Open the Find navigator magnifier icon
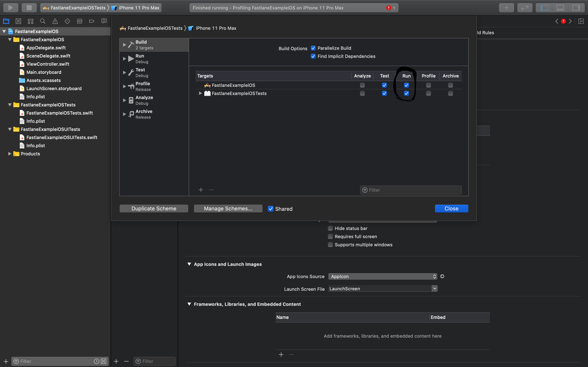Viewport: 588px width, 367px height. pos(43,21)
